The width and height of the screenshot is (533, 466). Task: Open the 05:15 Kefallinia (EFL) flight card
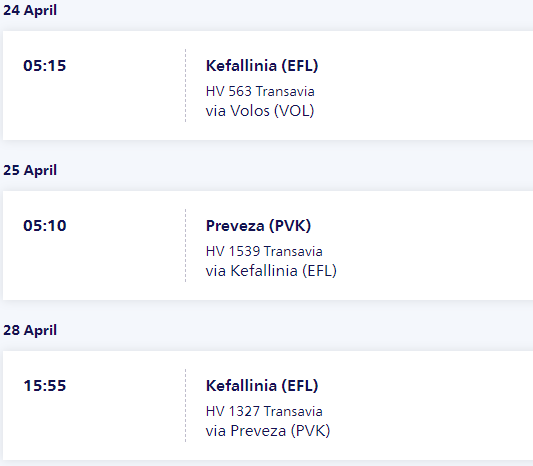(268, 85)
